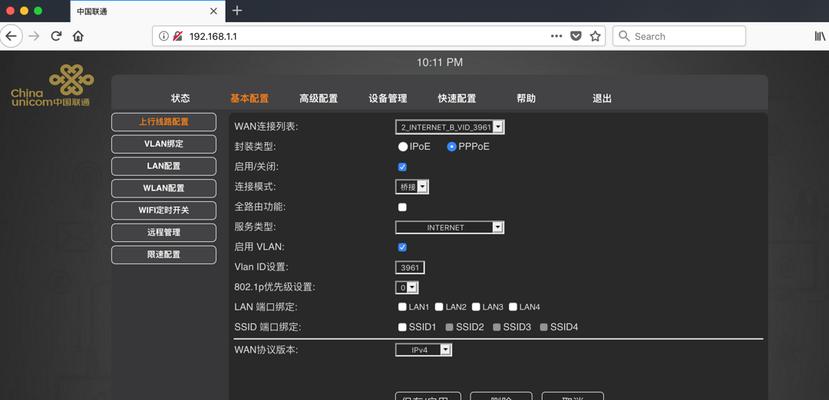Close the 中国联通 browser tab

click(214, 11)
